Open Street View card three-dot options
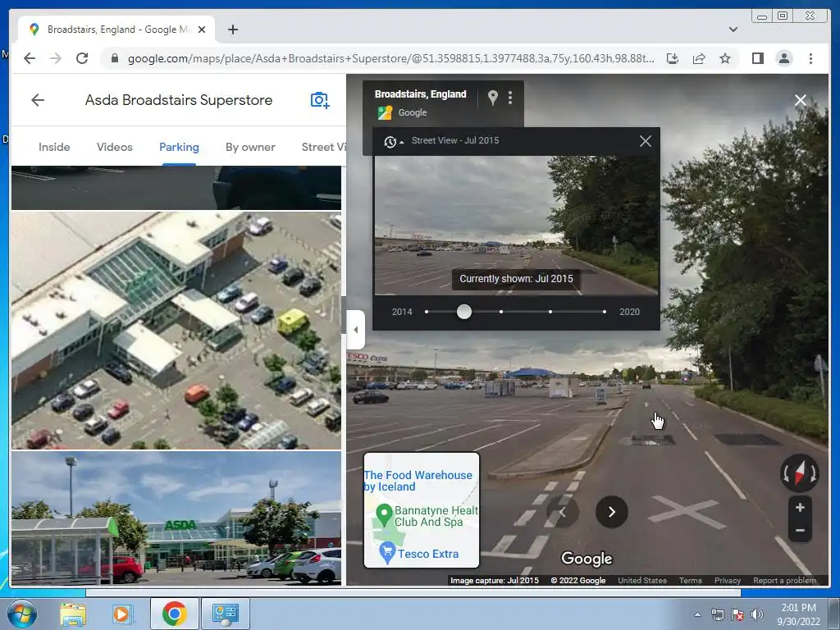The width and height of the screenshot is (840, 630). 510,98
